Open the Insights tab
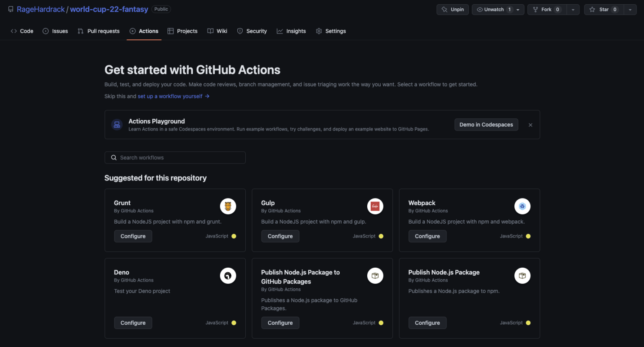This screenshot has width=644, height=347. 291,31
